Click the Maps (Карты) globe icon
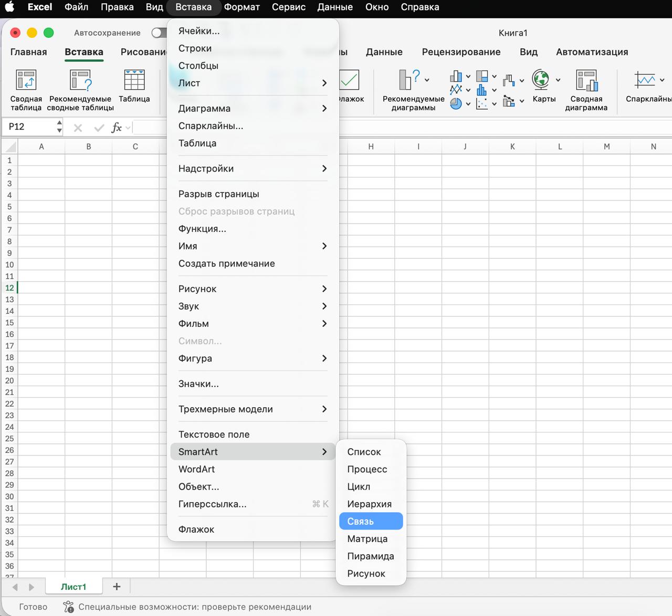Image resolution: width=672 pixels, height=616 pixels. point(540,80)
